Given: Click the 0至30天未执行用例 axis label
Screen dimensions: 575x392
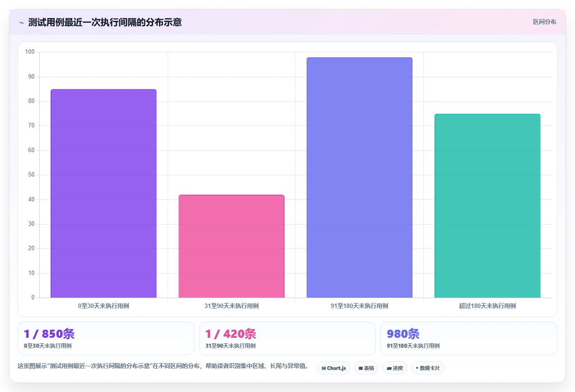Looking at the screenshot, I should coord(103,306).
